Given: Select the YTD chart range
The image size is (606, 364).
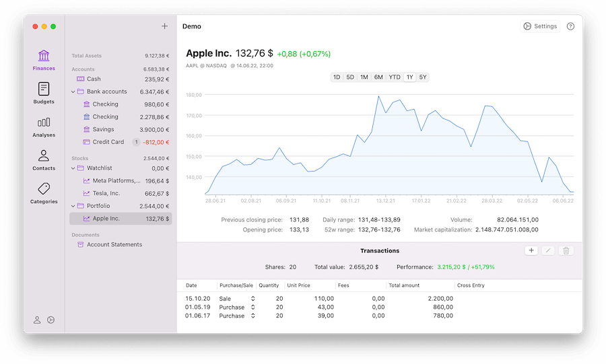Looking at the screenshot, I should click(x=395, y=77).
